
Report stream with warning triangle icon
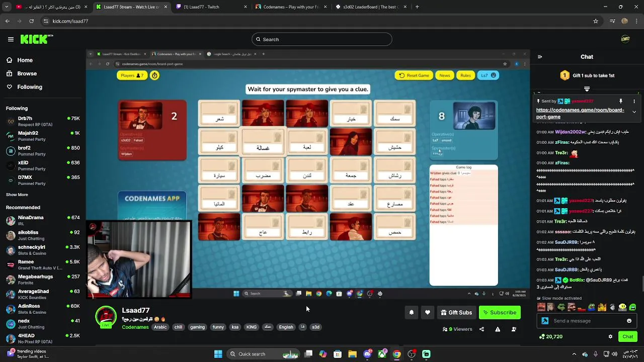click(x=498, y=329)
